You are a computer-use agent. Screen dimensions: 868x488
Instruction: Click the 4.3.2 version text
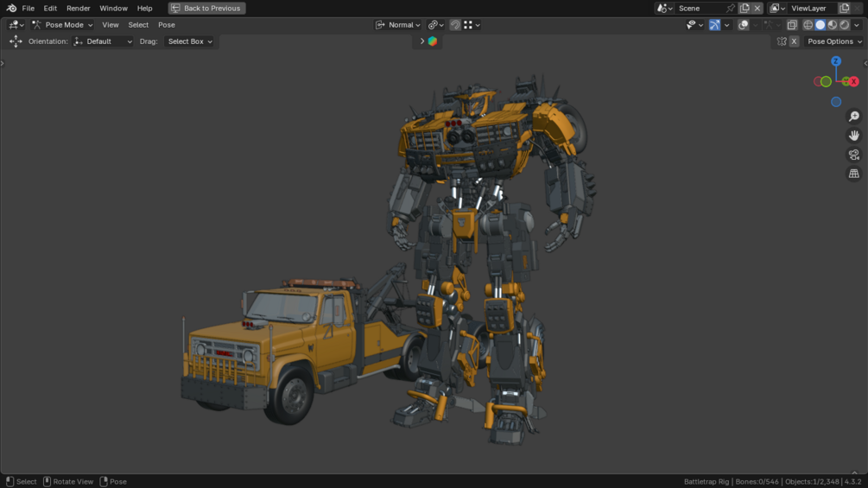(852, 482)
